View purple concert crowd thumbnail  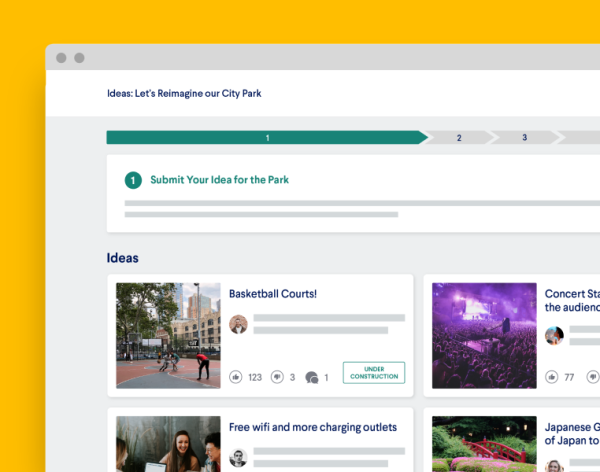click(x=484, y=336)
